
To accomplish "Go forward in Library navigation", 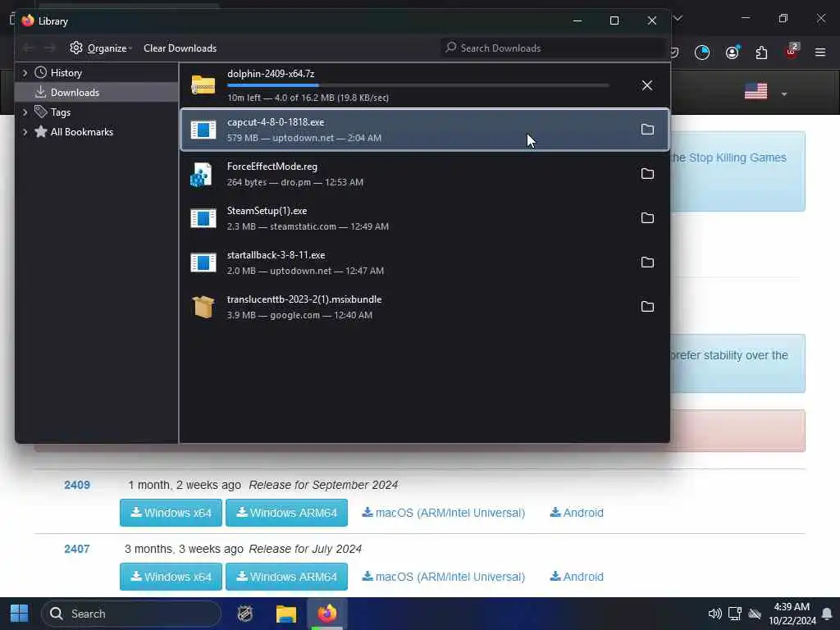I will click(x=50, y=48).
